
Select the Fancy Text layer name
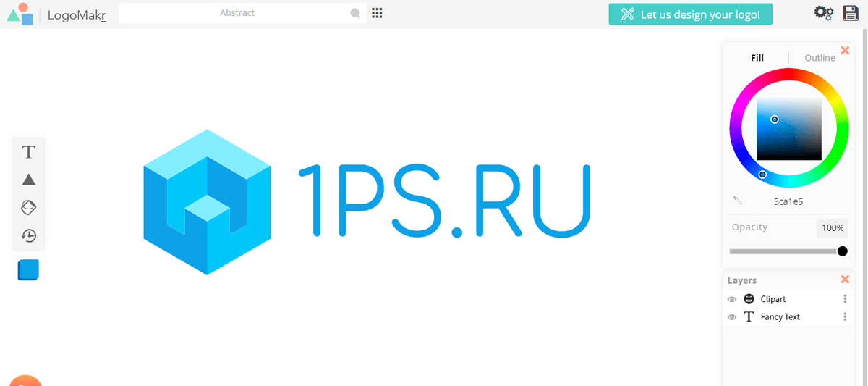(780, 317)
